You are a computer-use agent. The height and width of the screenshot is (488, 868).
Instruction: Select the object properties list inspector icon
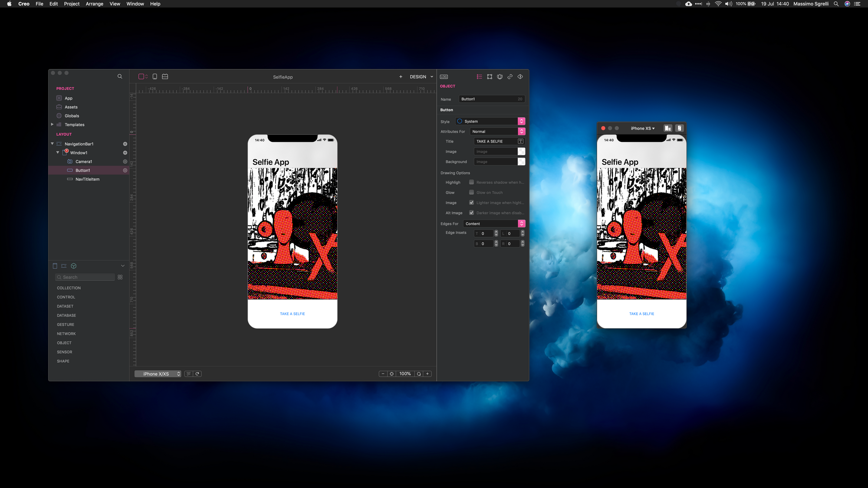click(479, 77)
